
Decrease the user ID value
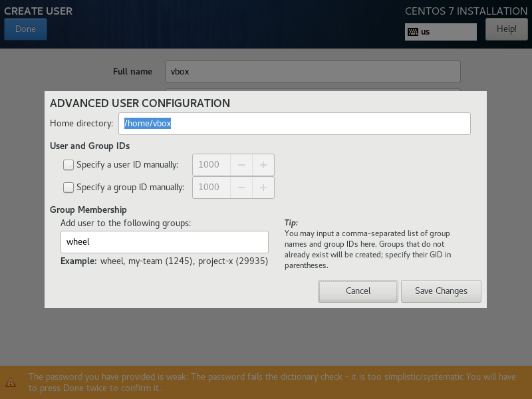point(241,165)
